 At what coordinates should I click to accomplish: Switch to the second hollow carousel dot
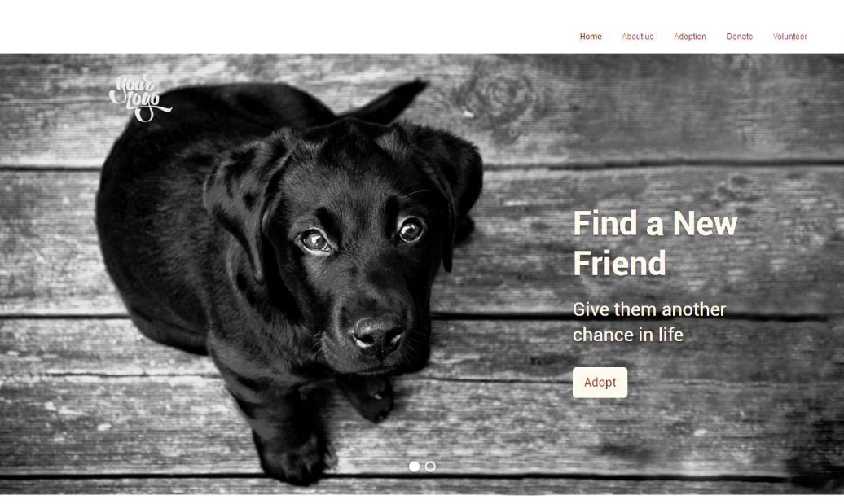pyautogui.click(x=430, y=467)
